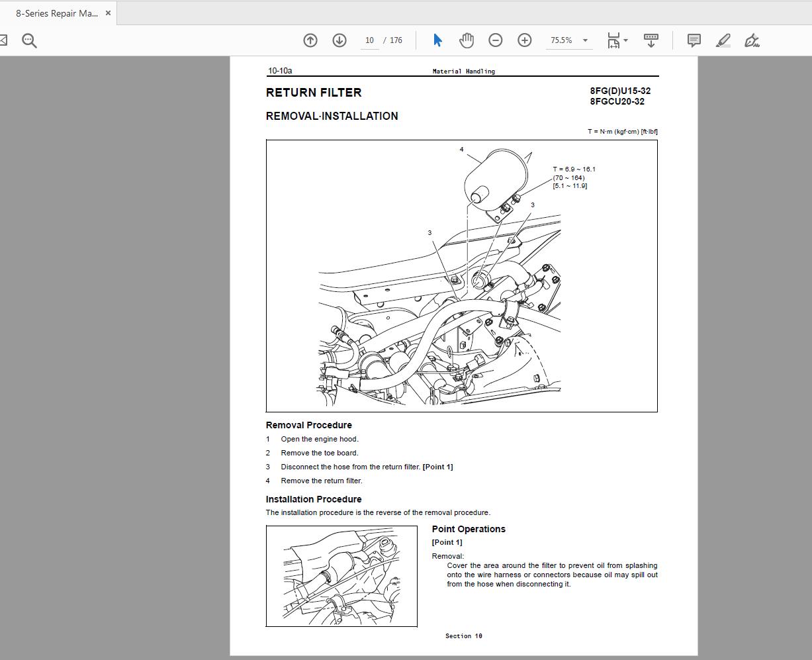812x660 pixels.
Task: Click the Installation Procedure heading
Action: (x=314, y=499)
